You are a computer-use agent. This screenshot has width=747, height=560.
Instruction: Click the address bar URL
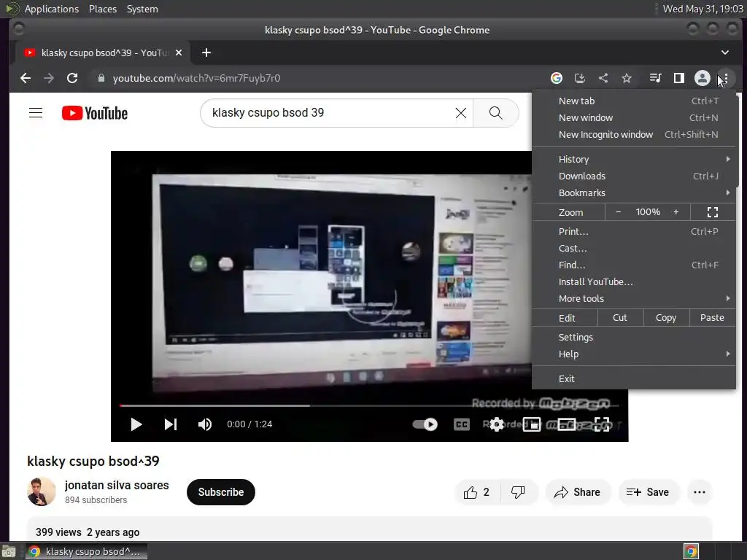(196, 78)
